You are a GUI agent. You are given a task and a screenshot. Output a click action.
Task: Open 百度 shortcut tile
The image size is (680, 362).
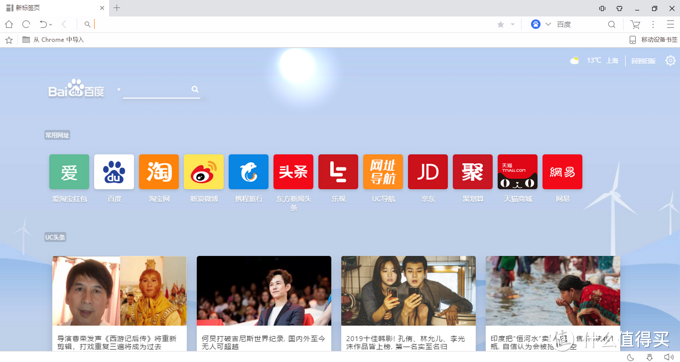[x=114, y=172]
